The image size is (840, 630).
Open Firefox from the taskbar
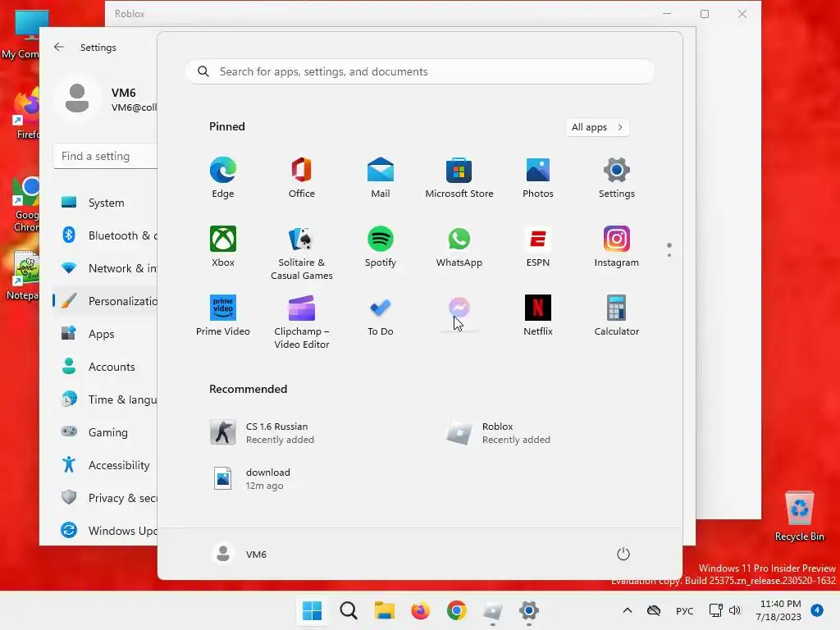[x=421, y=610]
